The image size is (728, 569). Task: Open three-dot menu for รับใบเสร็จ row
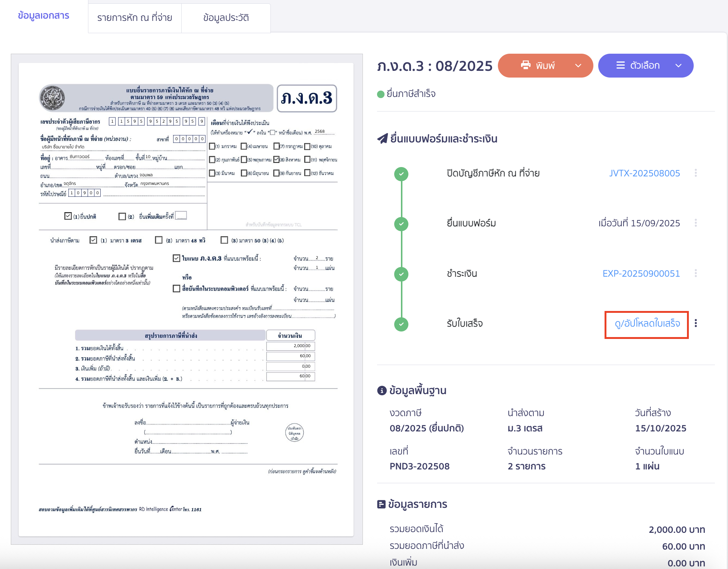(x=696, y=323)
